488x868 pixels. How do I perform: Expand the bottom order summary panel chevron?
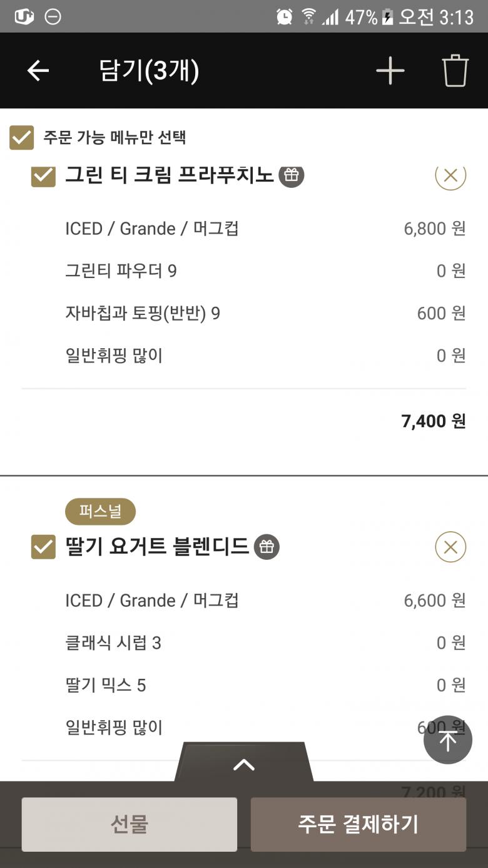point(244,764)
